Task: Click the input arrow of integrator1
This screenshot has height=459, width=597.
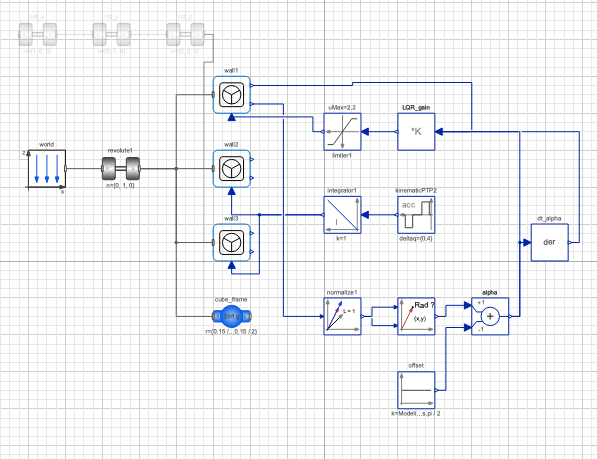Action: point(365,215)
